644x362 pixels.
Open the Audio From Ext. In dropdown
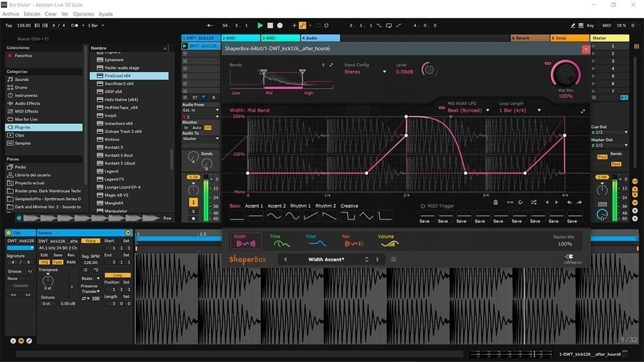click(201, 111)
